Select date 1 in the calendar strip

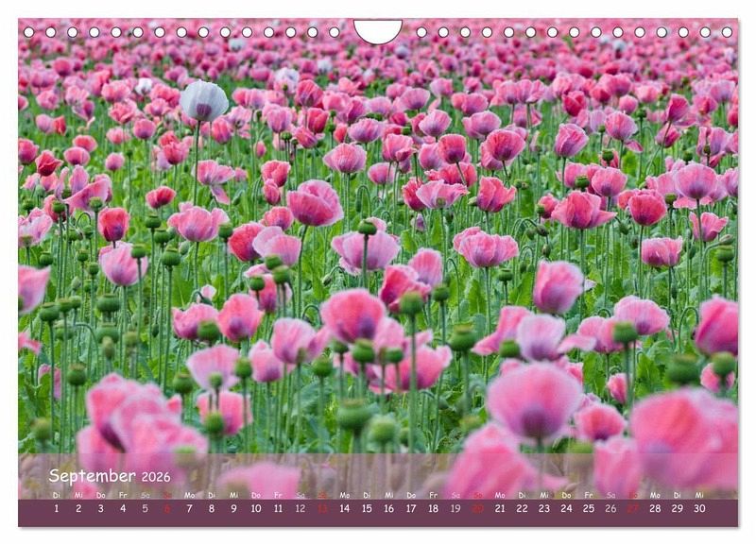[57, 508]
